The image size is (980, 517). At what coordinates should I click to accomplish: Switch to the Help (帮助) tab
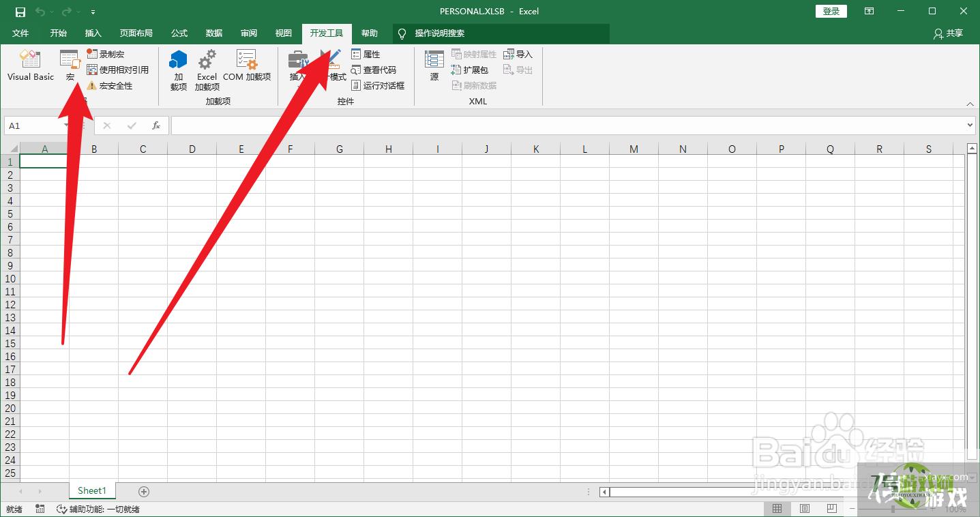tap(370, 33)
